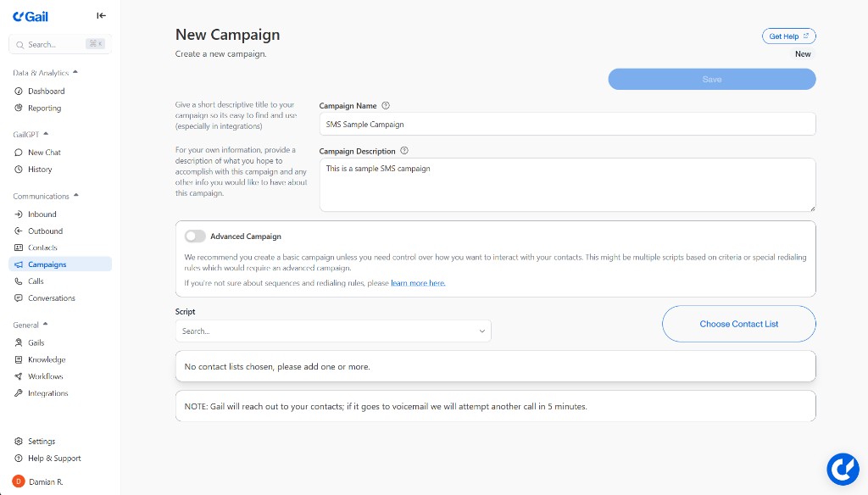The image size is (868, 495).
Task: Select the Reporting icon
Action: [17, 108]
